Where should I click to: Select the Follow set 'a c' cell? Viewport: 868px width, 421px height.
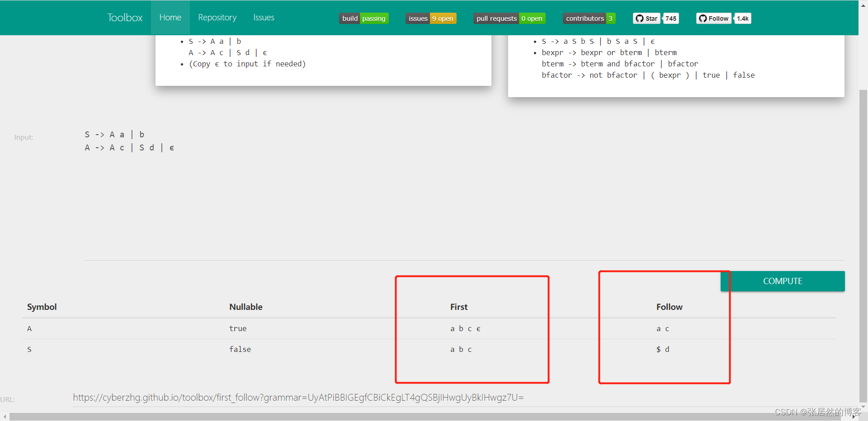click(x=663, y=328)
